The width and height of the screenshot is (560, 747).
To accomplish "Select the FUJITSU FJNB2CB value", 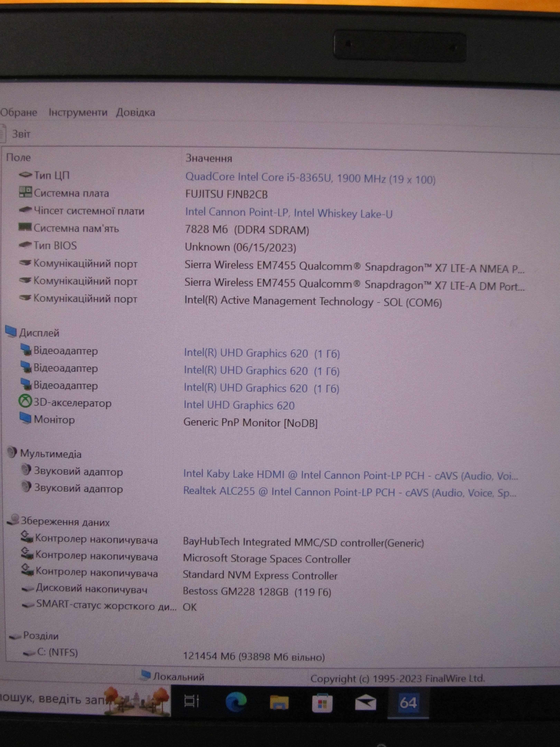I will 226,195.
